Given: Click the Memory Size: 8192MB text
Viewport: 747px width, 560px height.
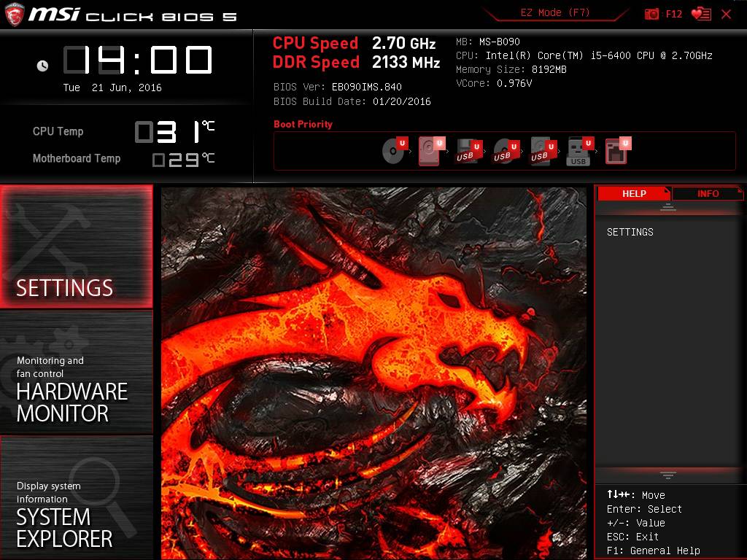Looking at the screenshot, I should (x=511, y=69).
